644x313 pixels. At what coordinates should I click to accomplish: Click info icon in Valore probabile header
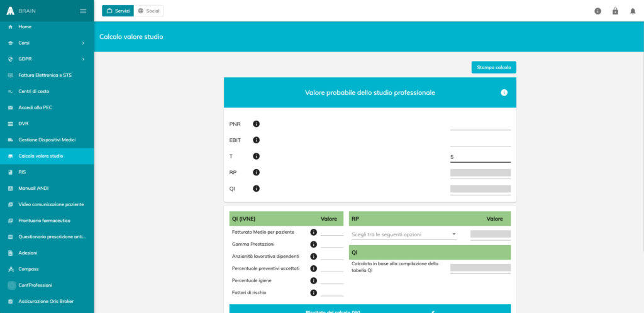[504, 92]
